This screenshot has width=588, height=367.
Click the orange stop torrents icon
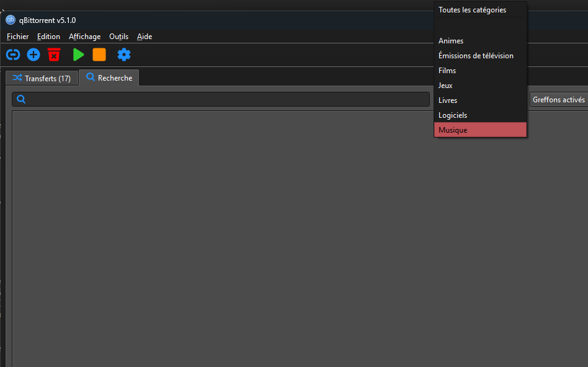(x=99, y=55)
